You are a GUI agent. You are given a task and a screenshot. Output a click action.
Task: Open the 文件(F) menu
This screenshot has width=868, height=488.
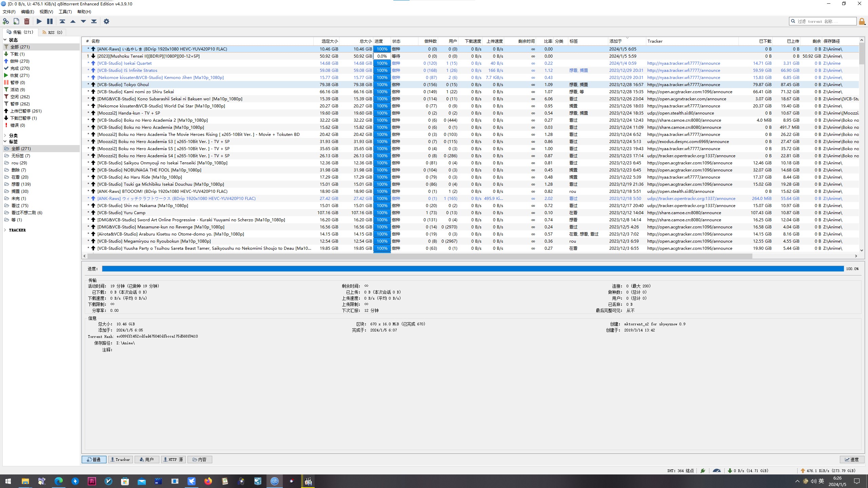(x=9, y=12)
